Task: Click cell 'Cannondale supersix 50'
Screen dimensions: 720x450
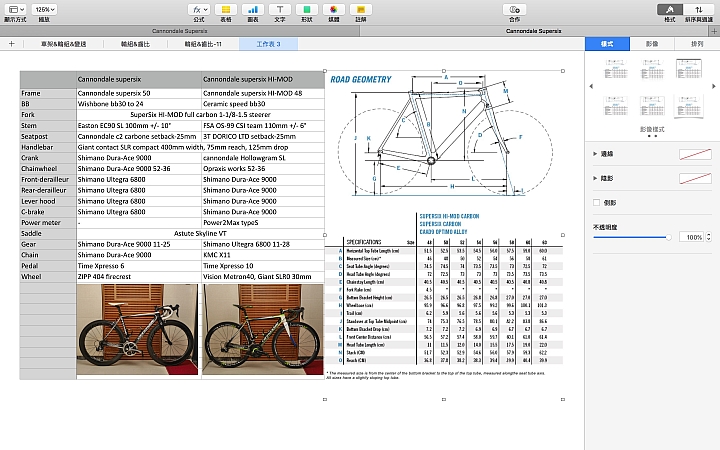Action: pyautogui.click(x=139, y=93)
